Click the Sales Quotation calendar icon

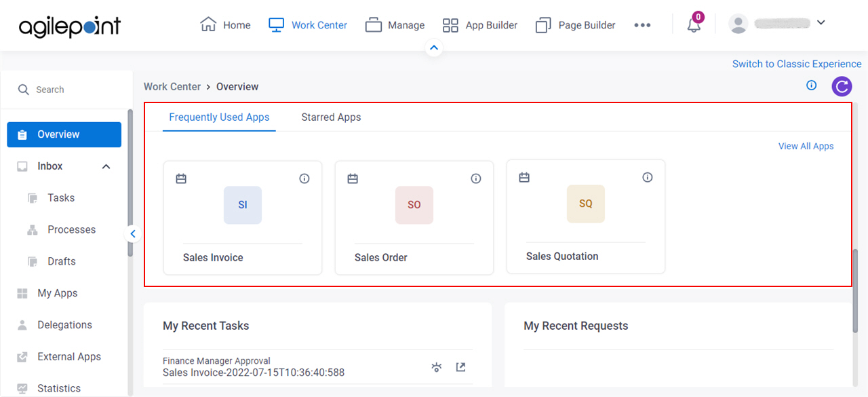524,178
